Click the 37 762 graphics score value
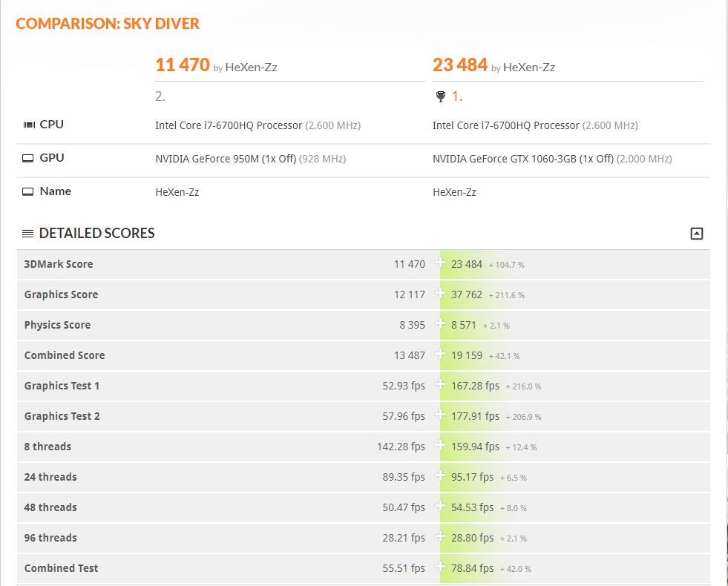728x586 pixels. [467, 294]
